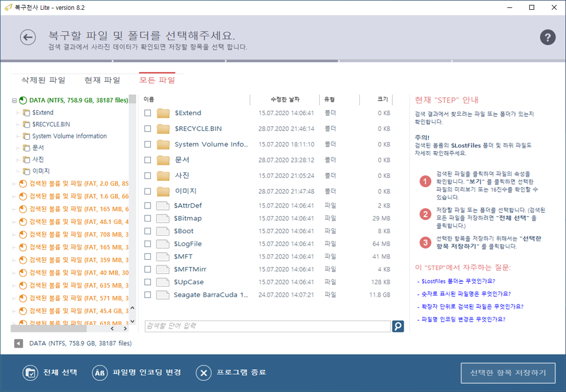Screen dimensions: 566x392
Task: Click the tree vertical scrollbar thumb
Action: (132, 99)
